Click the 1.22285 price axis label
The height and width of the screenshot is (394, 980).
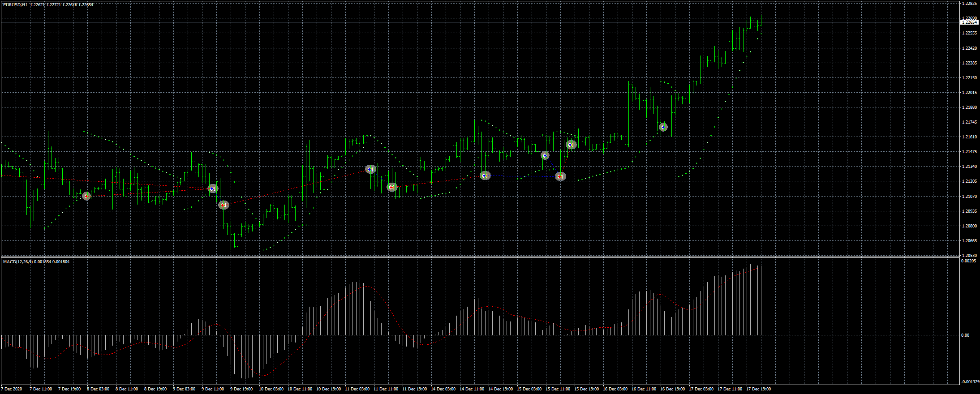(970, 63)
